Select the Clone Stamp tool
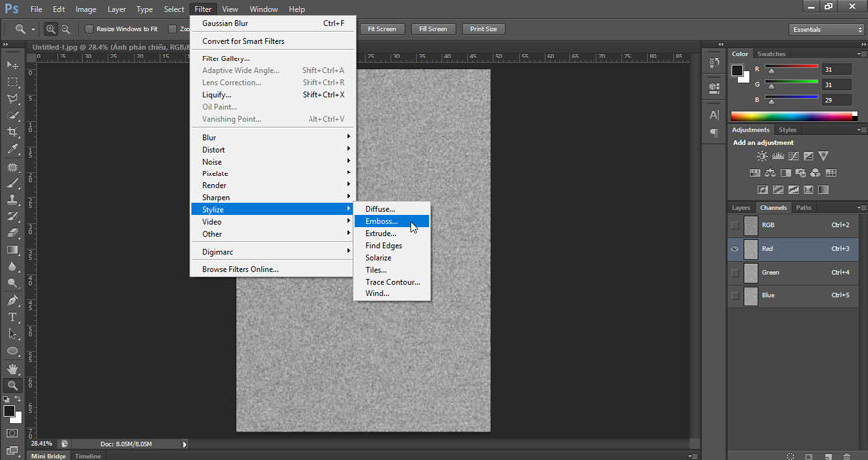 click(12, 200)
